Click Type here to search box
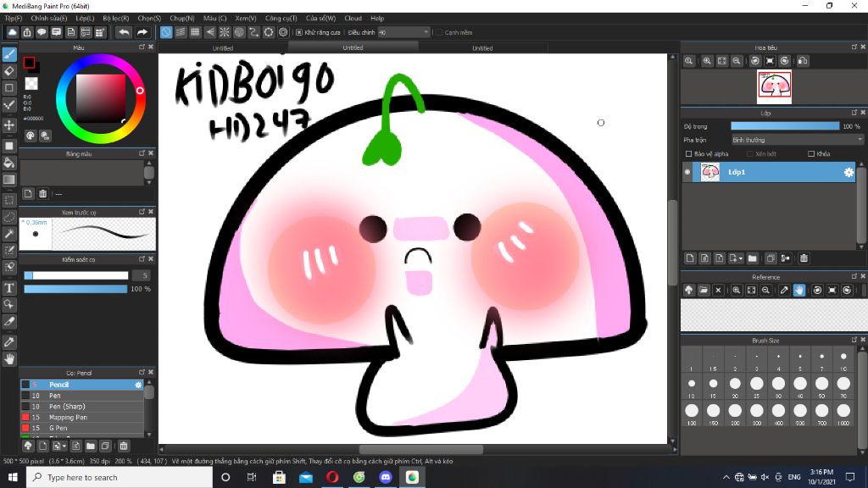The width and height of the screenshot is (868, 488). pos(120,477)
